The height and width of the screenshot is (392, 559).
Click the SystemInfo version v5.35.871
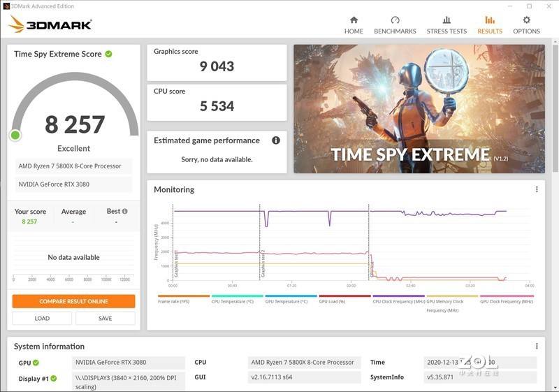coord(480,377)
